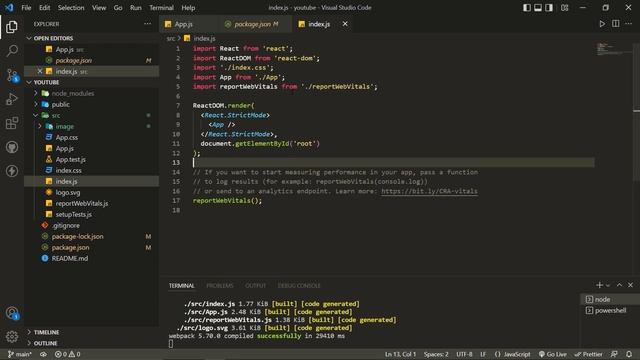The height and width of the screenshot is (360, 640).
Task: Open the Thunder Client lightning icon
Action: [x=12, y=171]
